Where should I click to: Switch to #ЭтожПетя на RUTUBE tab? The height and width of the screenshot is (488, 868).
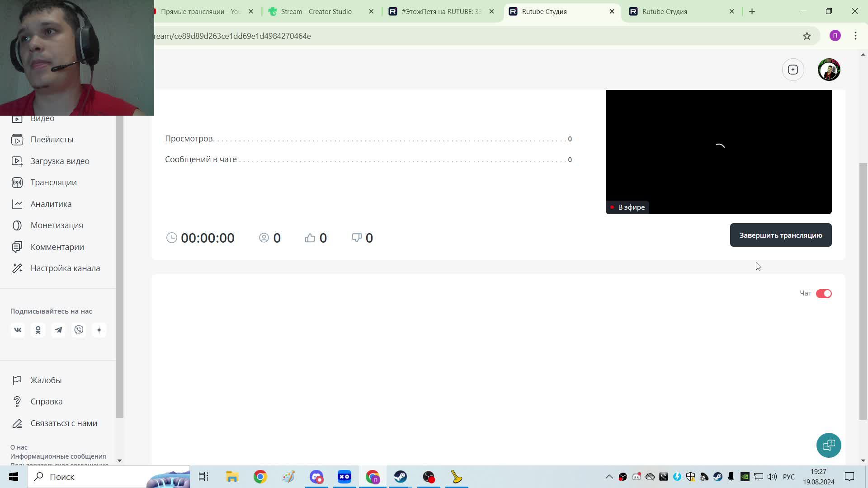point(441,12)
